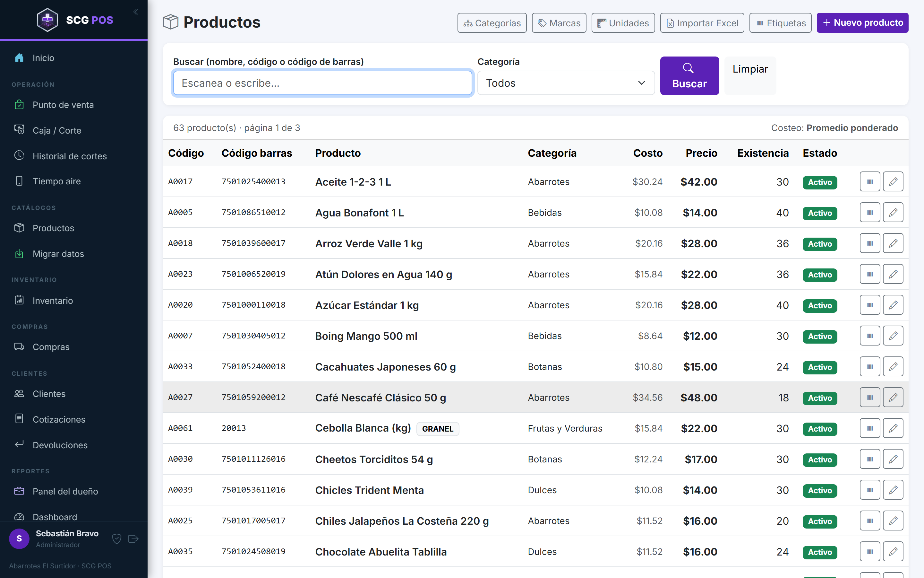Edit the Chiles Jalapeños La Costeña product

893,521
